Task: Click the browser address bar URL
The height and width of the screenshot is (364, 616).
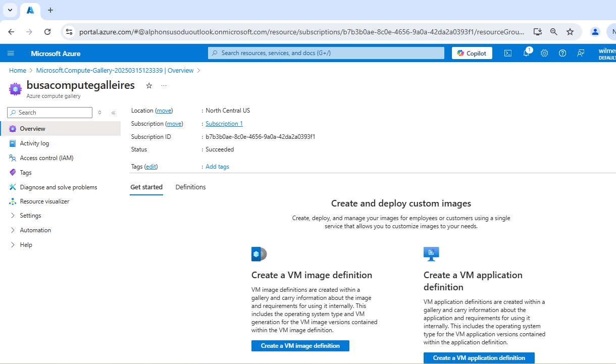Action: click(301, 32)
